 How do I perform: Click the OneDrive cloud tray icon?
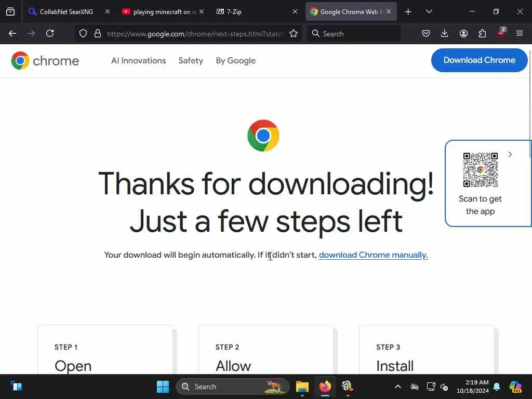tap(415, 387)
